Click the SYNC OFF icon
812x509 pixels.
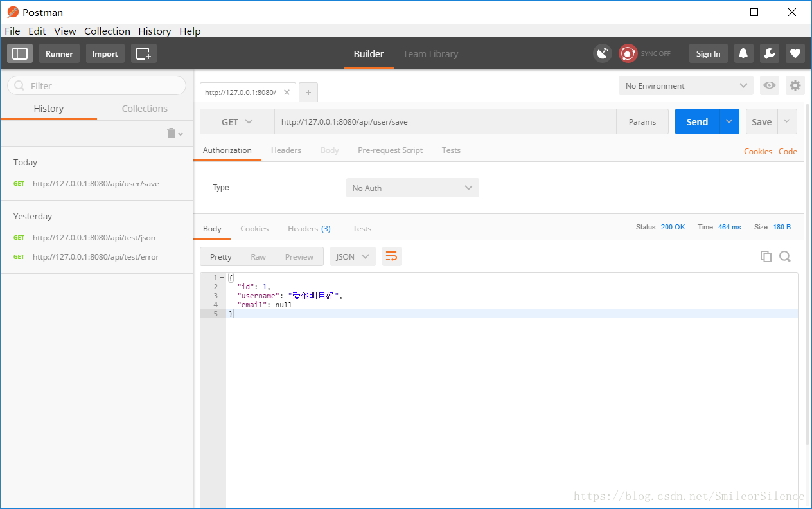point(628,53)
